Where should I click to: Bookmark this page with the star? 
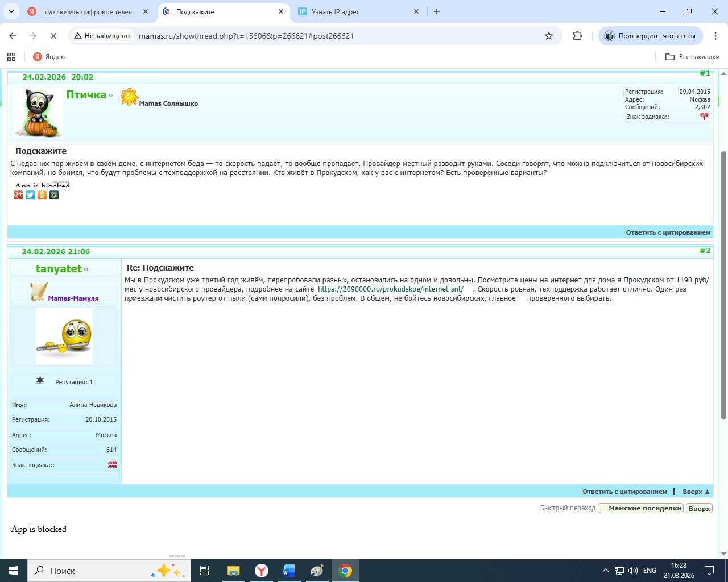(x=549, y=36)
